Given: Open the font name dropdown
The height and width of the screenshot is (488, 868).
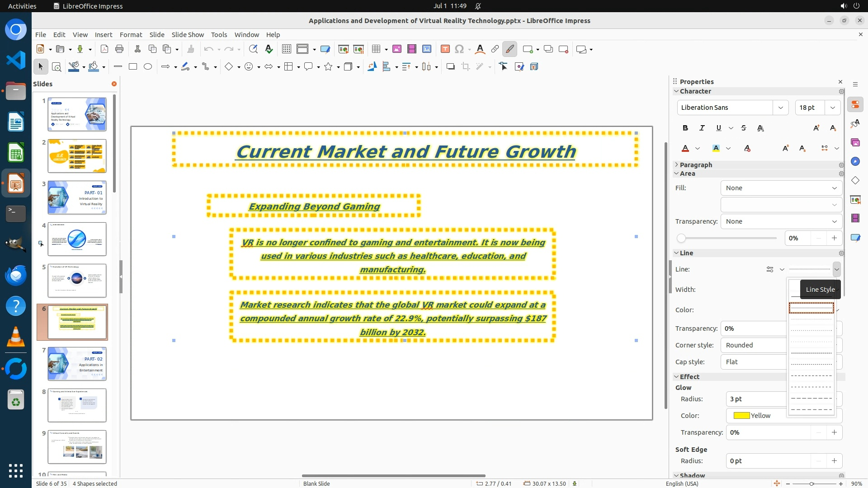Looking at the screenshot, I should tap(780, 108).
